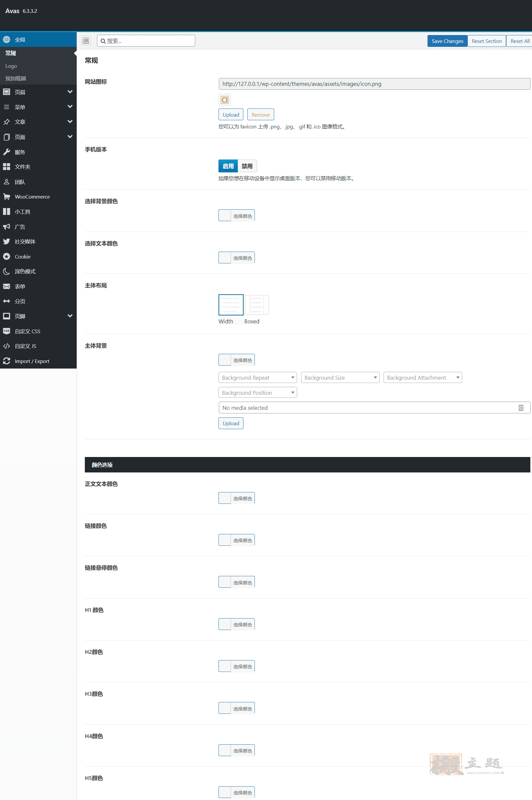The width and height of the screenshot is (532, 800).
Task: Open 社交媒体 Twitter icon section
Action: pyautogui.click(x=38, y=241)
